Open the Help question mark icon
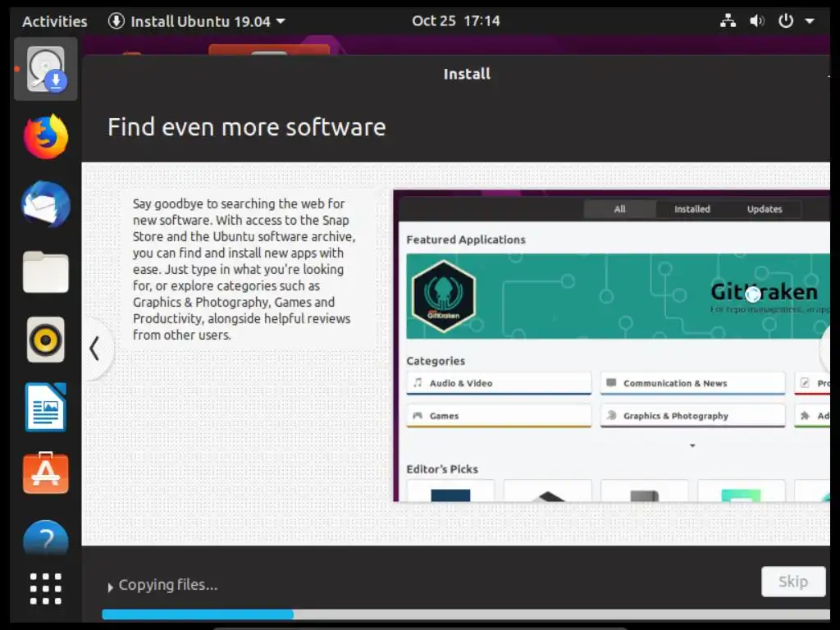The image size is (840, 630). pyautogui.click(x=46, y=537)
